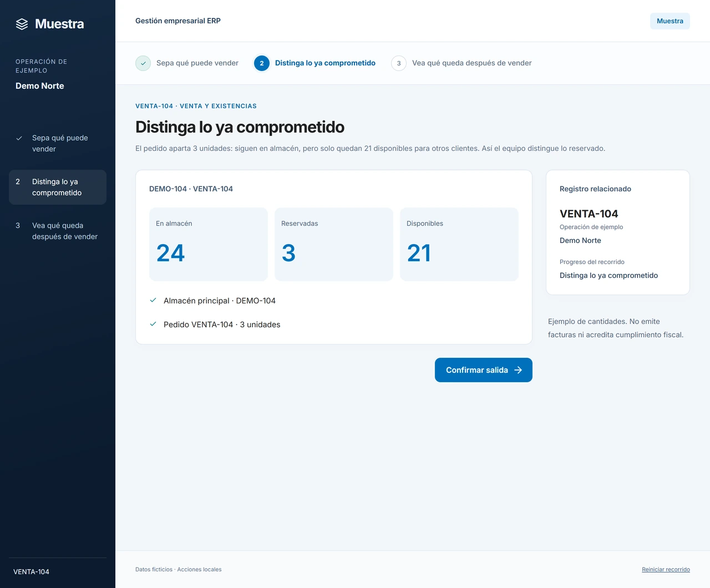Click the main heading Distinga lo ya comprometido
The width and height of the screenshot is (710, 588).
[x=240, y=127]
